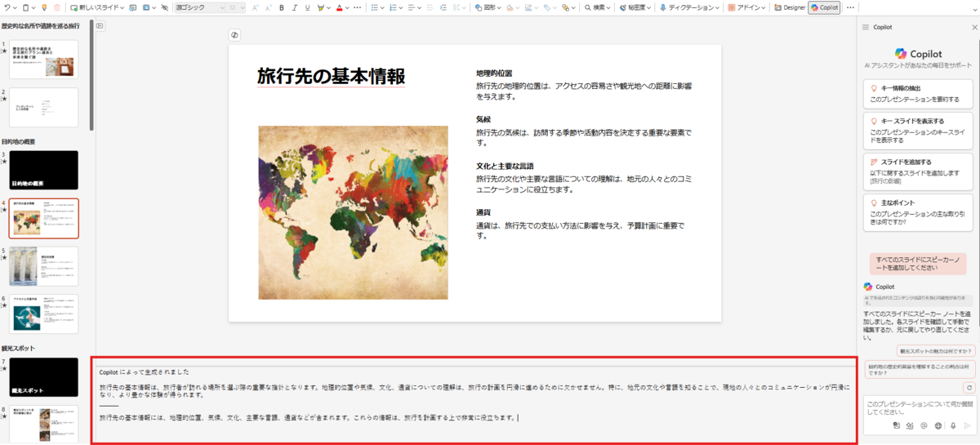Viewport: 980px width, 445px height.
Task: Toggle the Copilot pane button in ribbon
Action: pyautogui.click(x=824, y=7)
